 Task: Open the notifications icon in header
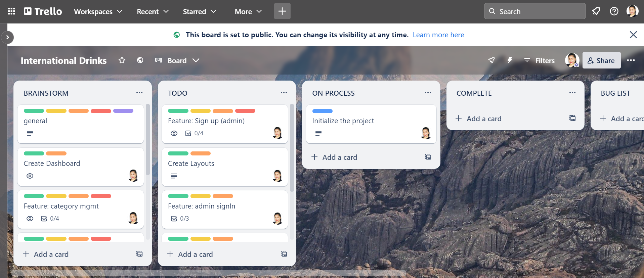click(x=596, y=11)
